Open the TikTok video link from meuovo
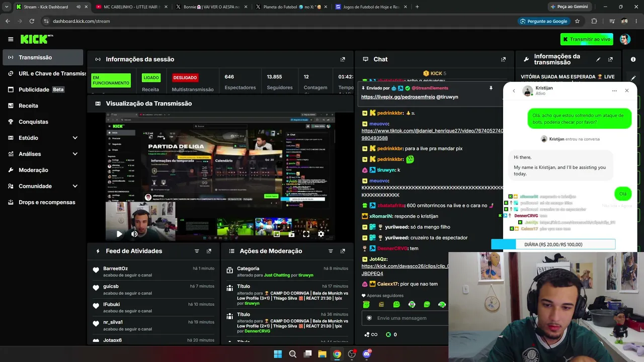This screenshot has width=644, height=362. click(432, 134)
